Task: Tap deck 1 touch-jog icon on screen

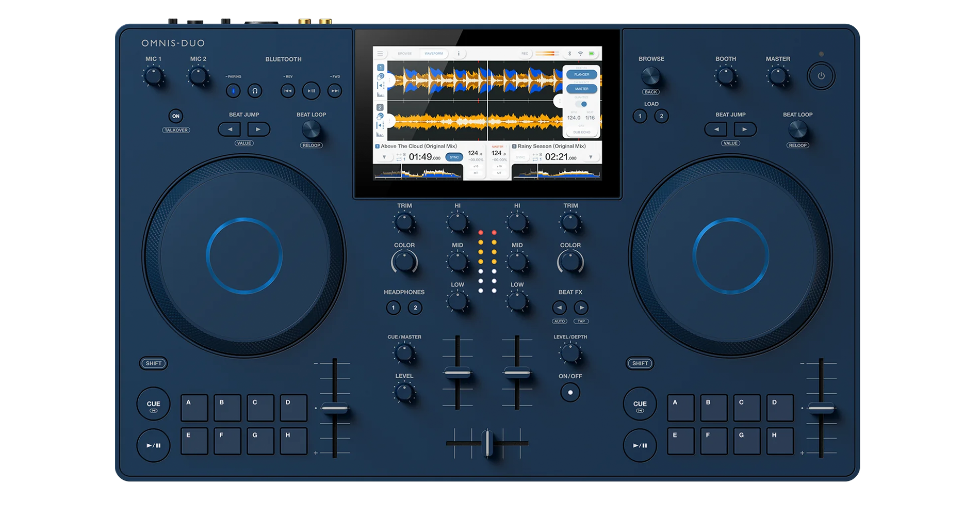Action: tap(381, 76)
